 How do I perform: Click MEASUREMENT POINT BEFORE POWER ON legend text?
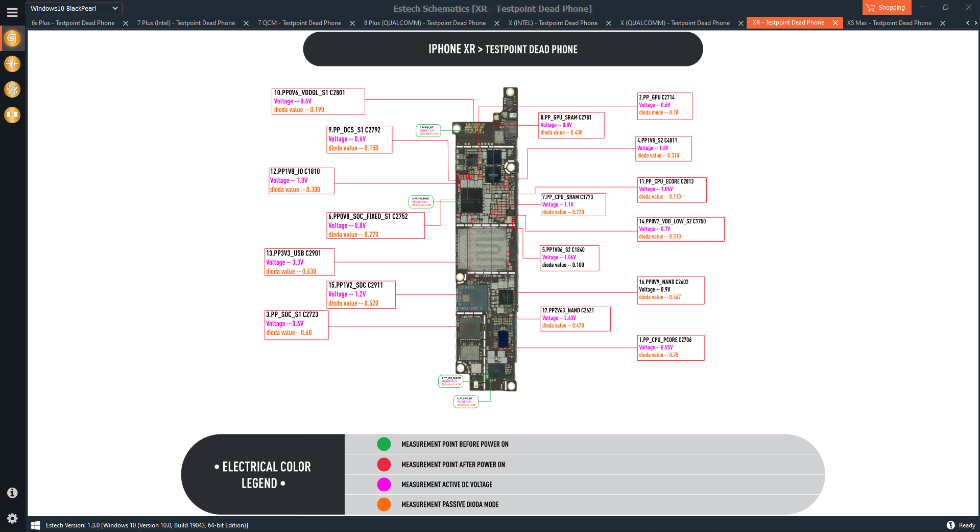(x=455, y=445)
